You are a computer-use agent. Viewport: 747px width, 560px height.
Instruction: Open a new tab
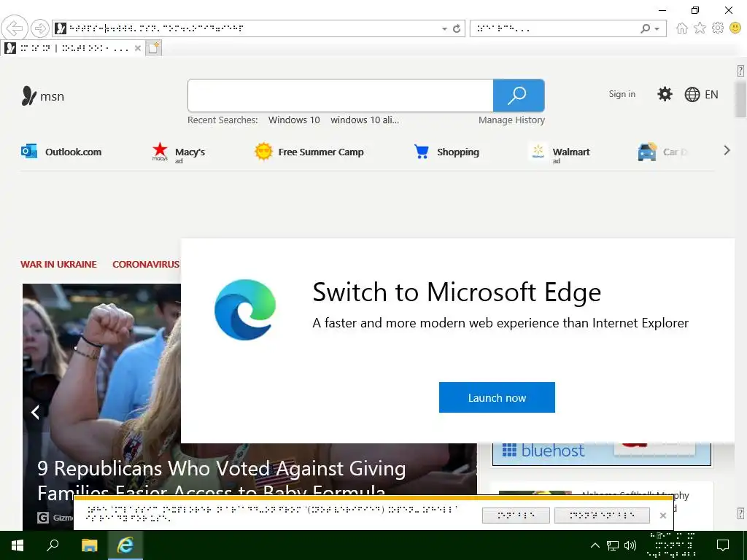point(153,48)
